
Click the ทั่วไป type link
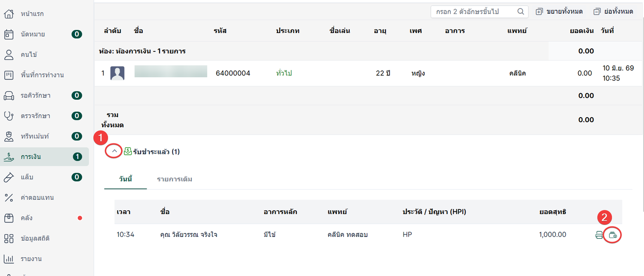[284, 73]
